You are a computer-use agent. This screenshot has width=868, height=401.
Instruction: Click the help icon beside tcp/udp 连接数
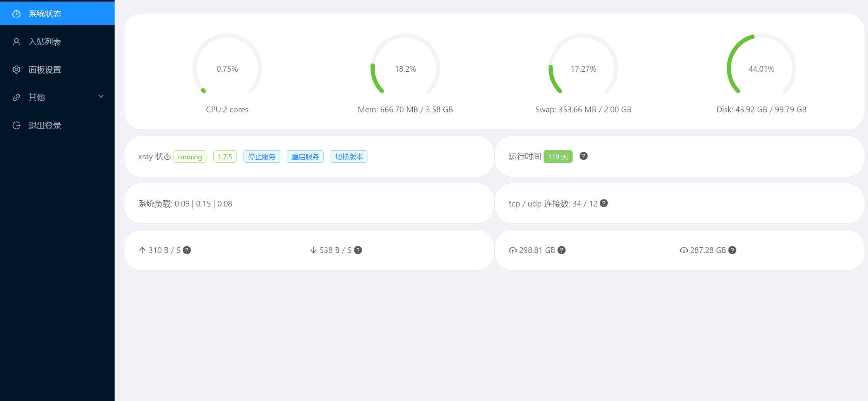click(603, 203)
